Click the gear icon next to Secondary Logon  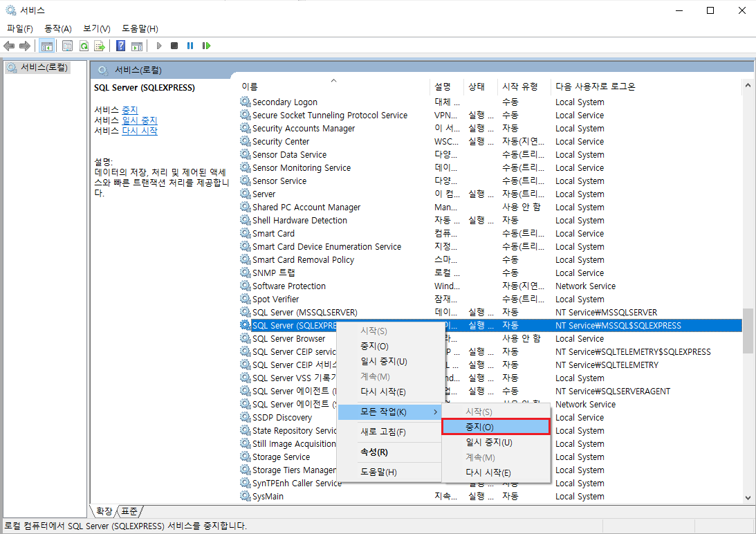(246, 102)
